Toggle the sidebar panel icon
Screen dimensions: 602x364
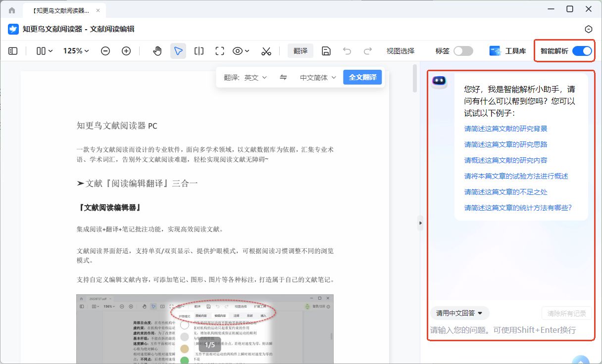(x=13, y=51)
